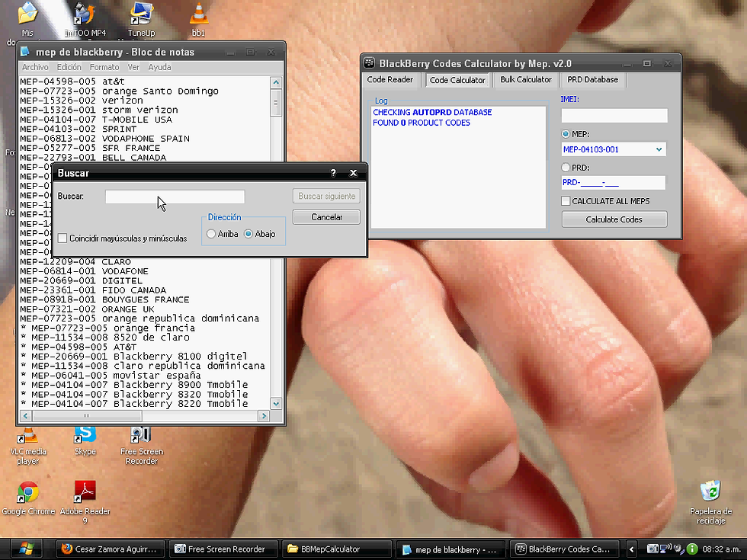This screenshot has height=560, width=747.
Task: Select the MEP radio button
Action: point(566,134)
